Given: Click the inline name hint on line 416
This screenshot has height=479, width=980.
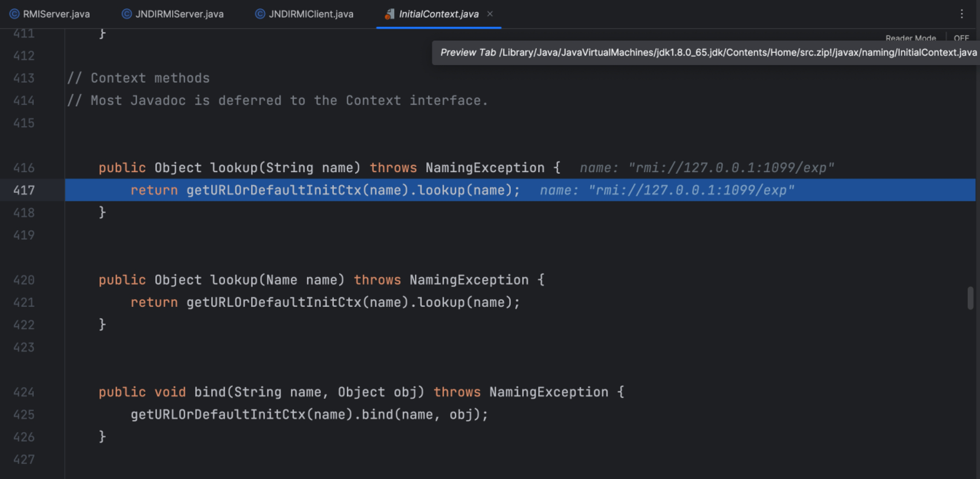Looking at the screenshot, I should [x=707, y=168].
